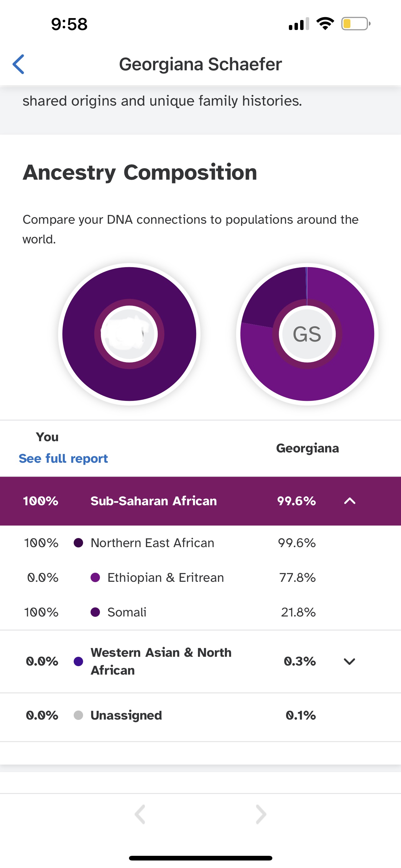Expand Western Asian & North African chevron
The image size is (401, 868).
pos(349,661)
